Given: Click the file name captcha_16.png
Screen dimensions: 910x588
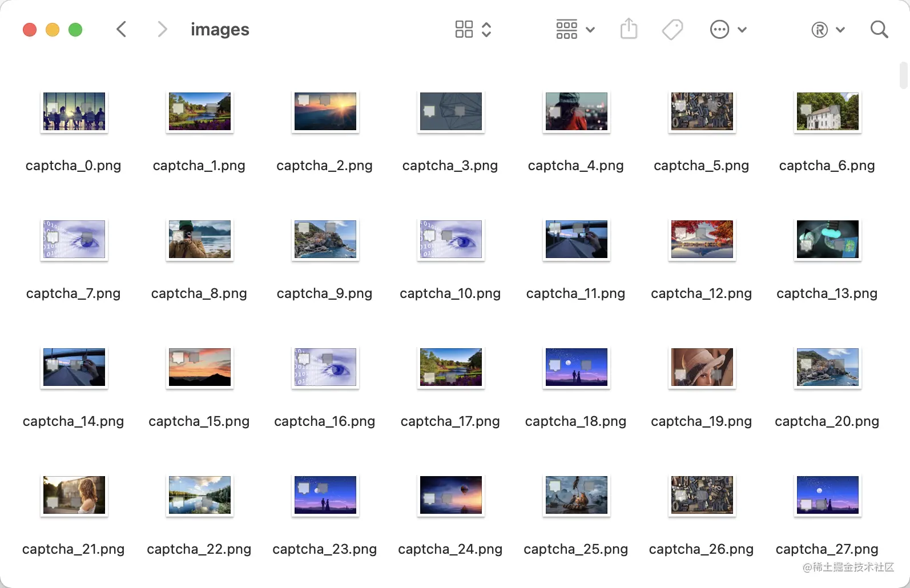Looking at the screenshot, I should (325, 421).
